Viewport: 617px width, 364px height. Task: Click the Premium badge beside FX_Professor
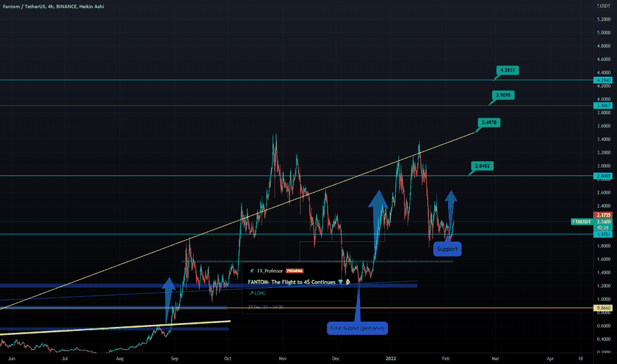295,271
